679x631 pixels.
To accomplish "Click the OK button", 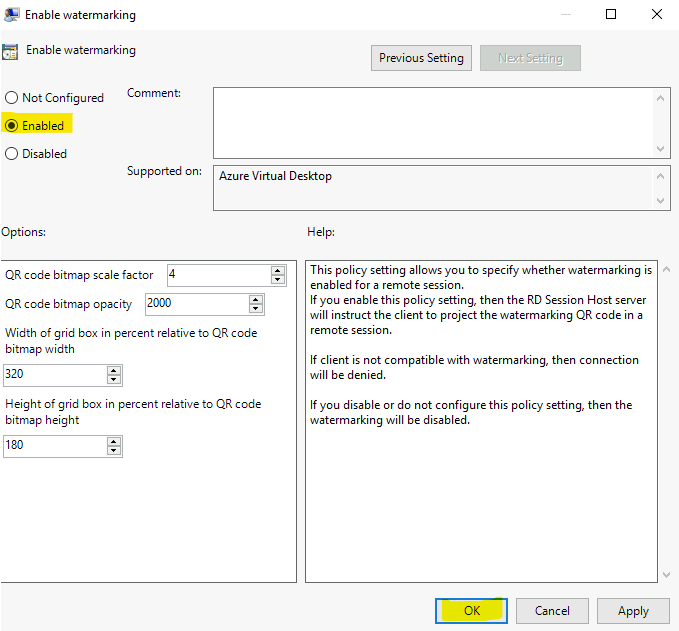I will click(x=472, y=610).
